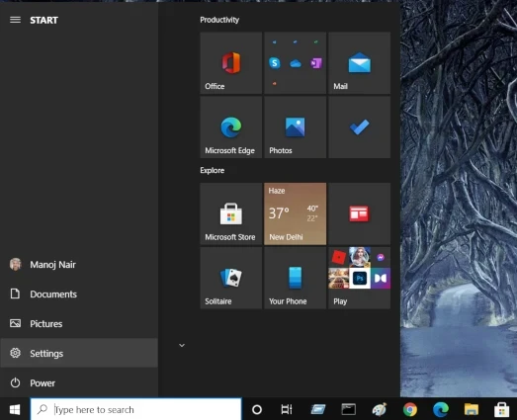
Task: Click the Explore group heading
Action: [x=212, y=170]
